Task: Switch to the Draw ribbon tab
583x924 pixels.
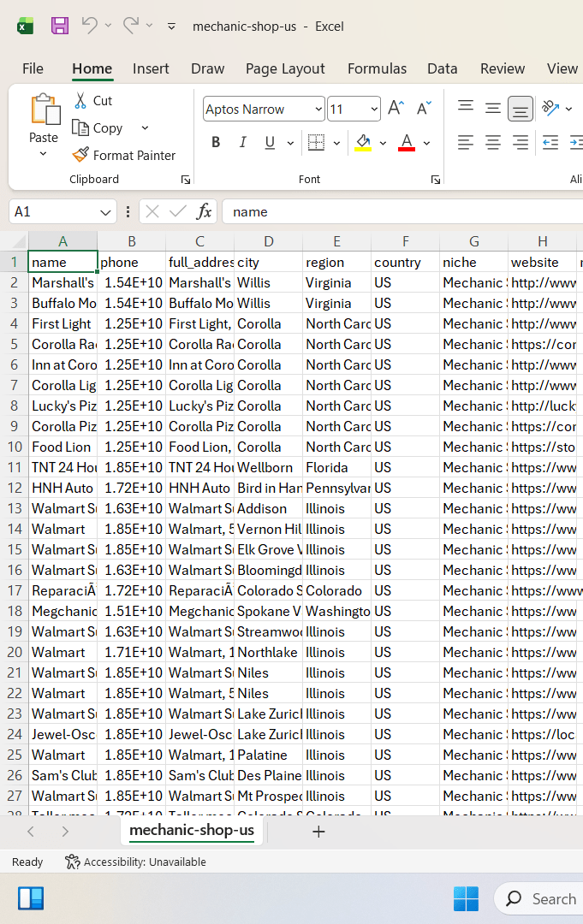Action: (x=207, y=69)
